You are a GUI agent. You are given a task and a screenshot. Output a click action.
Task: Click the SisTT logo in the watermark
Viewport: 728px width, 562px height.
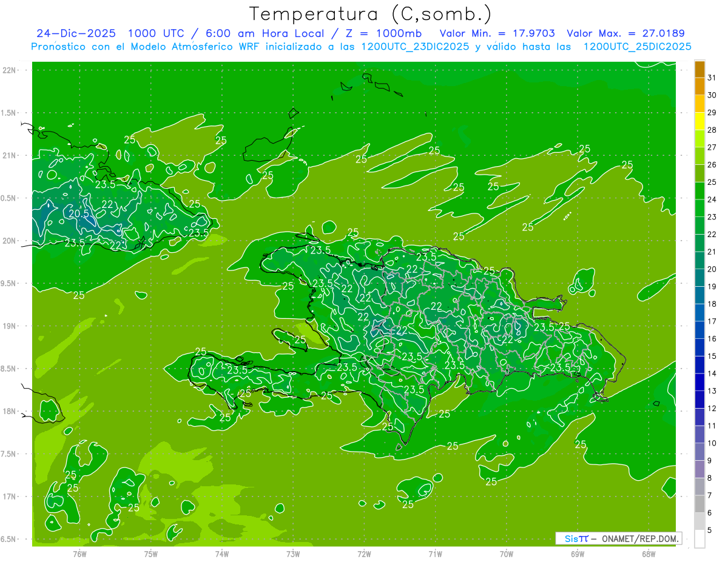point(576,538)
